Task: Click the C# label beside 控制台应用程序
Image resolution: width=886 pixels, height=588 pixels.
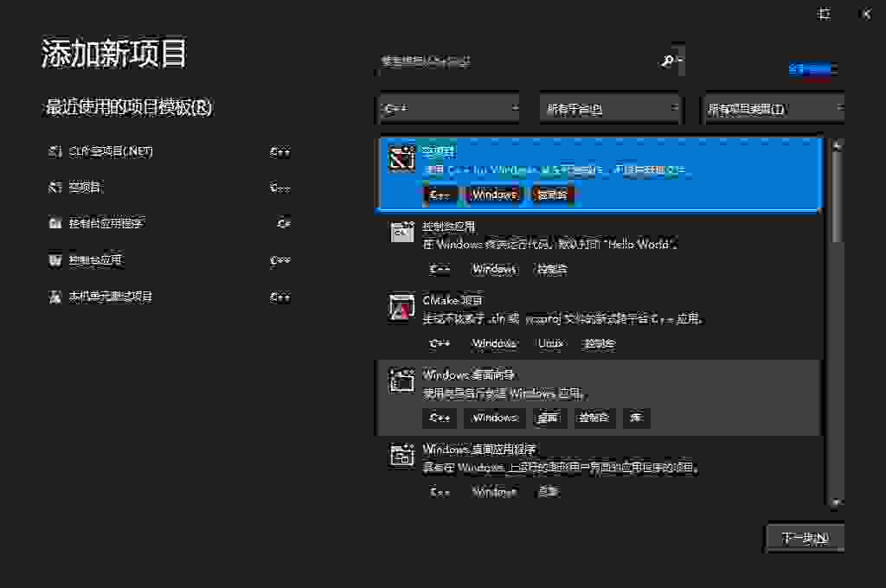Action: pyautogui.click(x=284, y=223)
